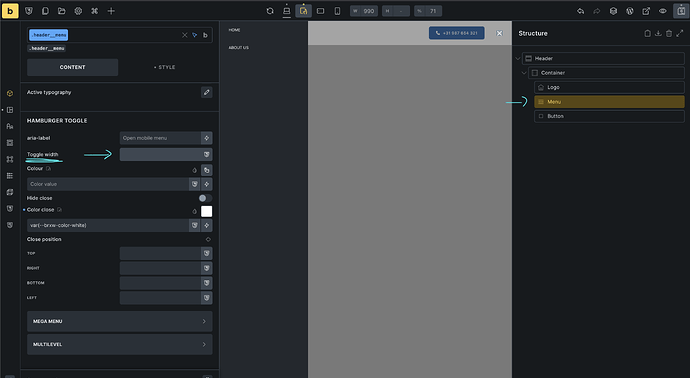Select the mobile portrait breakpoint icon

[337, 11]
